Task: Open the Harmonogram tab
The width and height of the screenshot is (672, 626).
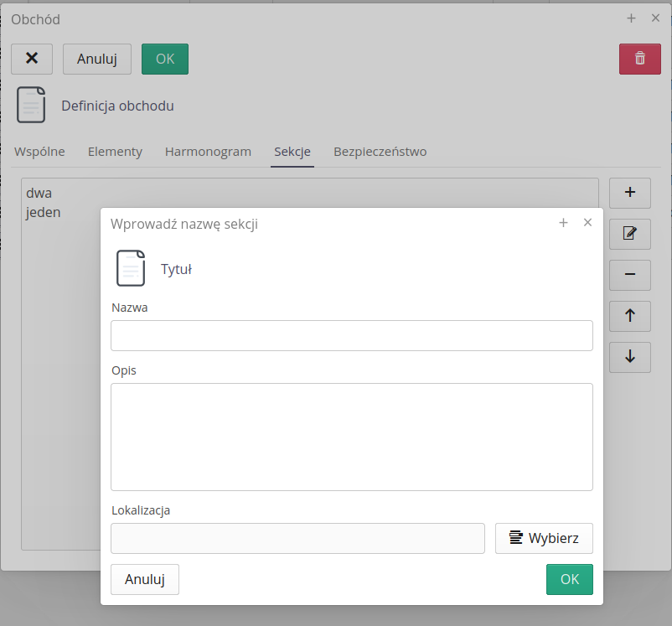Action: (208, 152)
